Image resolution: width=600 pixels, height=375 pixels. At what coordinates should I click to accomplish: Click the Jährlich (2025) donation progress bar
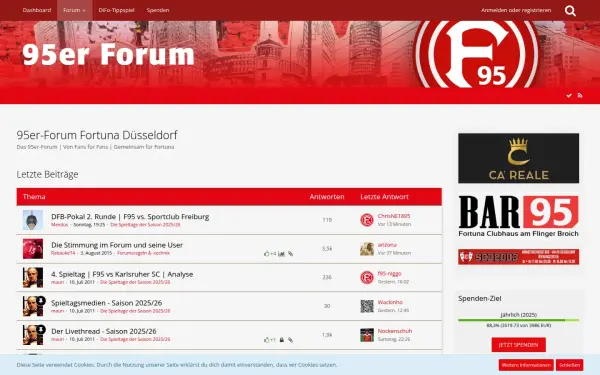tap(518, 320)
